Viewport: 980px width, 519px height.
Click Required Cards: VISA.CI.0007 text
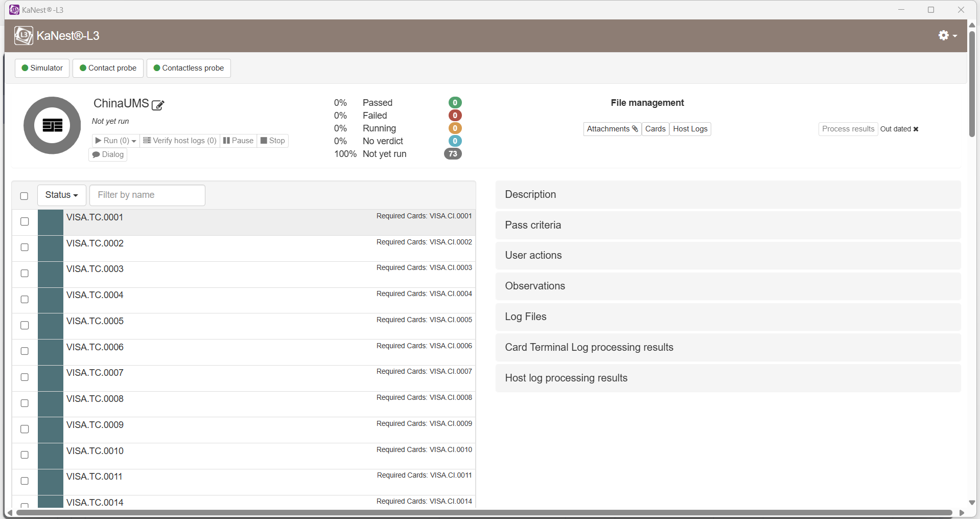tap(424, 371)
